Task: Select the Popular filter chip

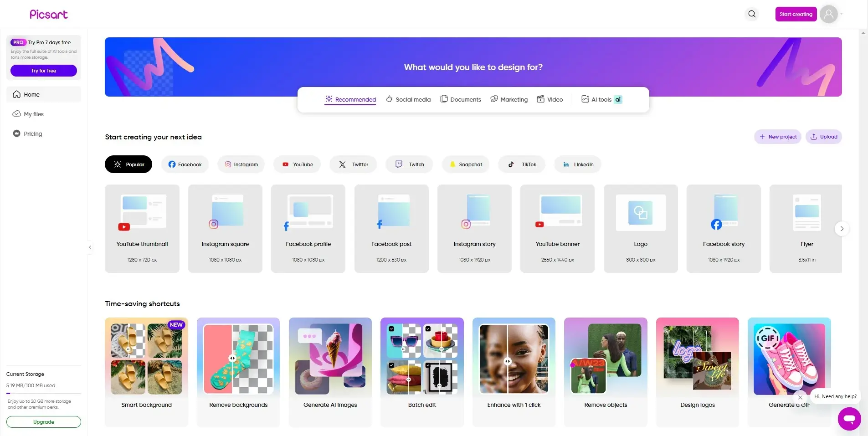Action: [128, 164]
